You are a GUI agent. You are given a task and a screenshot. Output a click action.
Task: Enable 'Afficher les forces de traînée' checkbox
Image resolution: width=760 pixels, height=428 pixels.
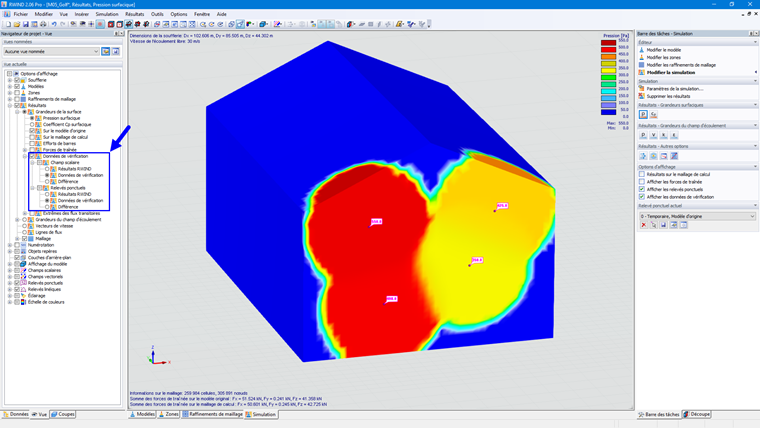(642, 182)
